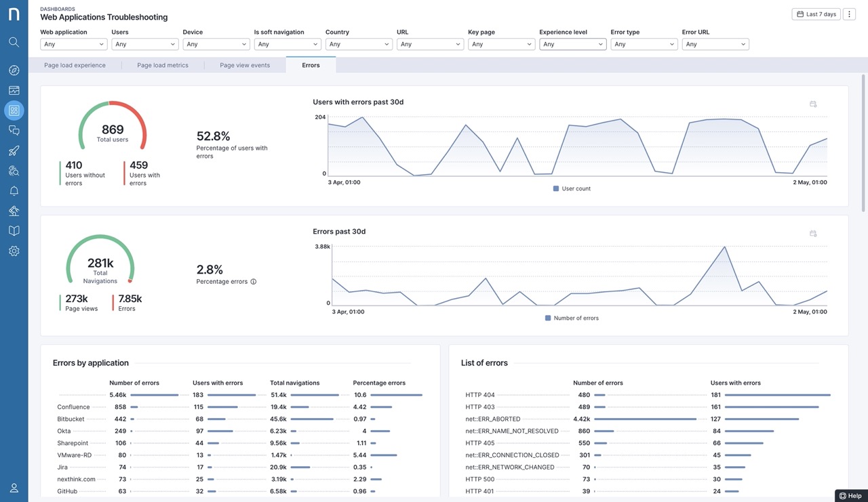The width and height of the screenshot is (868, 502).
Task: Switch to the Page load experience tab
Action: [75, 66]
